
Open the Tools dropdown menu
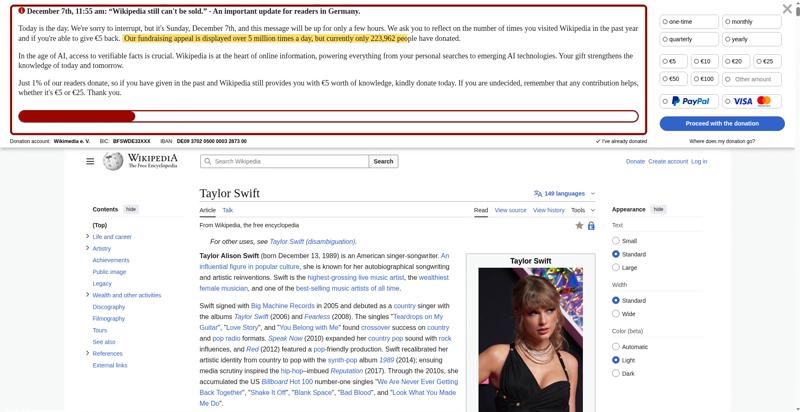(x=582, y=210)
